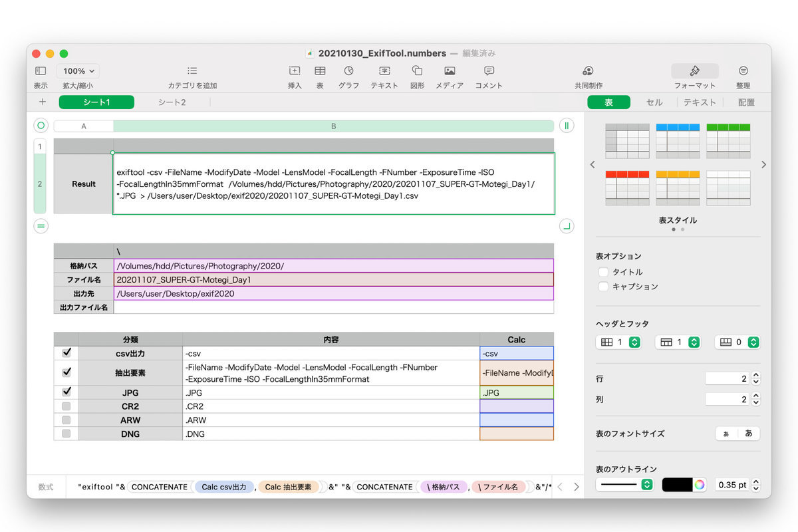Switch to シート2 tab
The image size is (798, 532).
pos(172,102)
